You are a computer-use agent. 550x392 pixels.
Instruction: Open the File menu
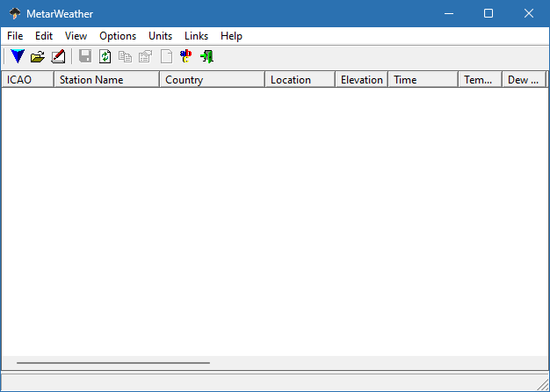click(15, 36)
